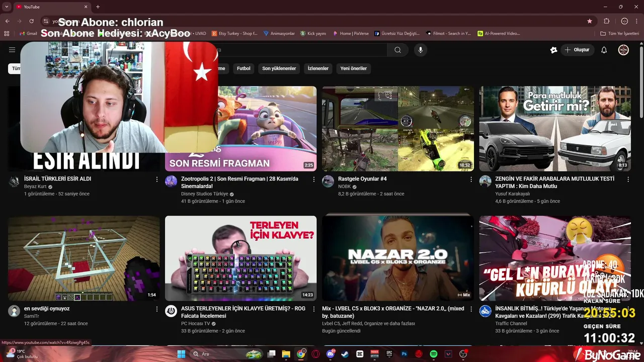Screen dimensions: 644x362
Task: Select the Son yüklenenler filter chip
Action: coord(279,68)
